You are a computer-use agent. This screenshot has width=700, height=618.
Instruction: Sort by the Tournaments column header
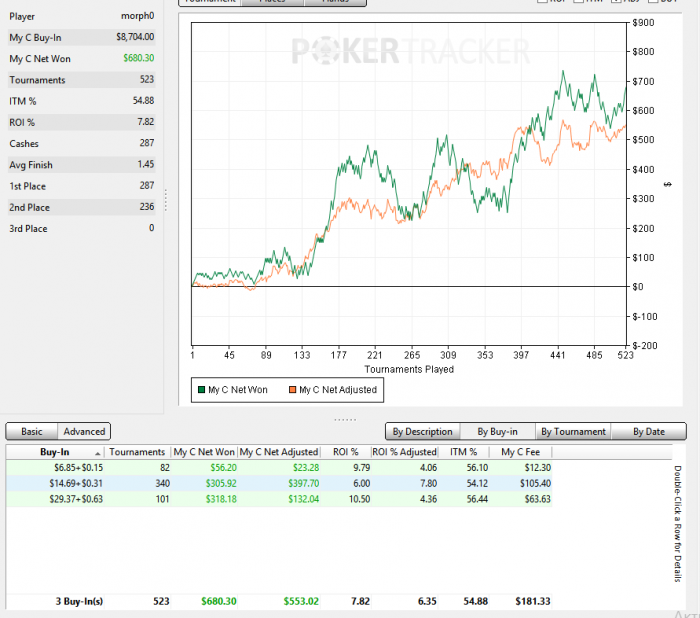[137, 452]
